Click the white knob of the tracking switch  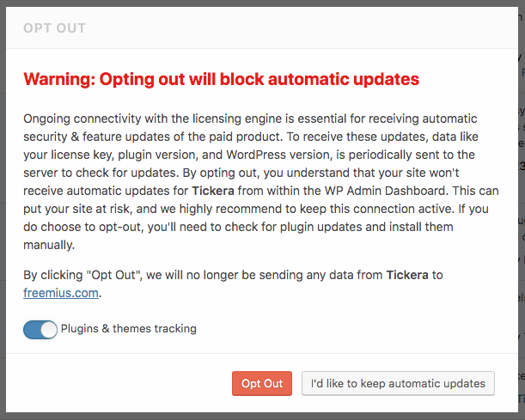pos(49,329)
